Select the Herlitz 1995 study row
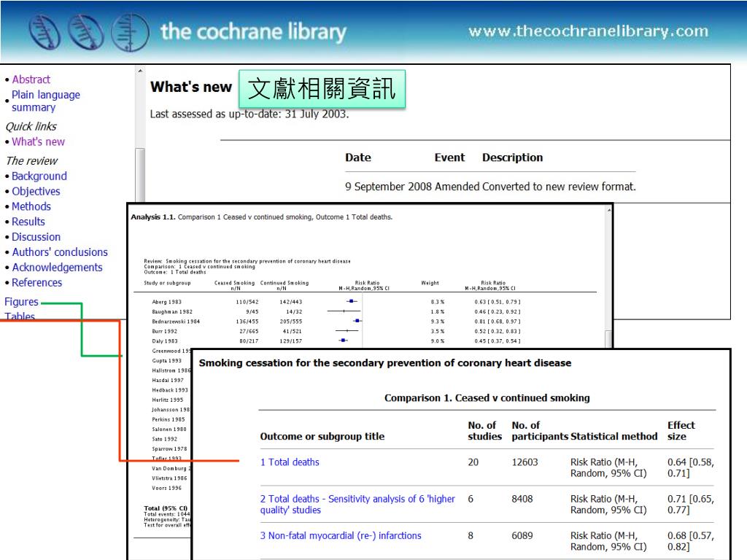This screenshot has height=560, width=747. tap(168, 400)
